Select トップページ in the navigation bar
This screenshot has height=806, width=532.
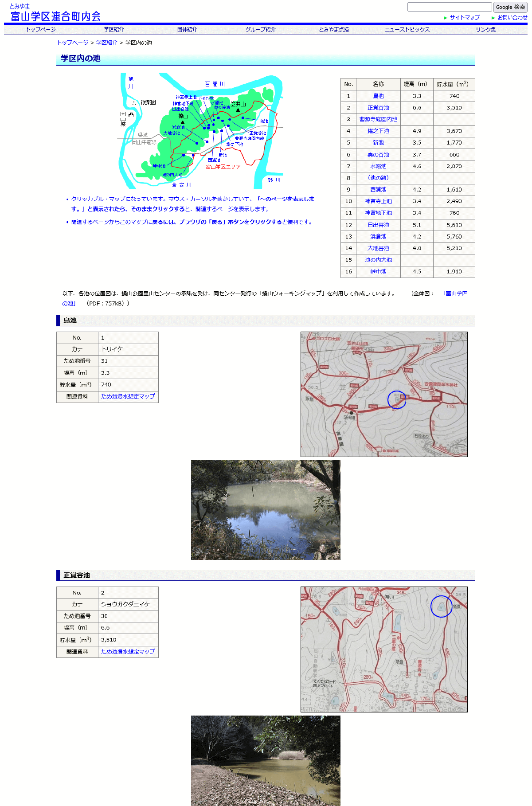coord(41,30)
